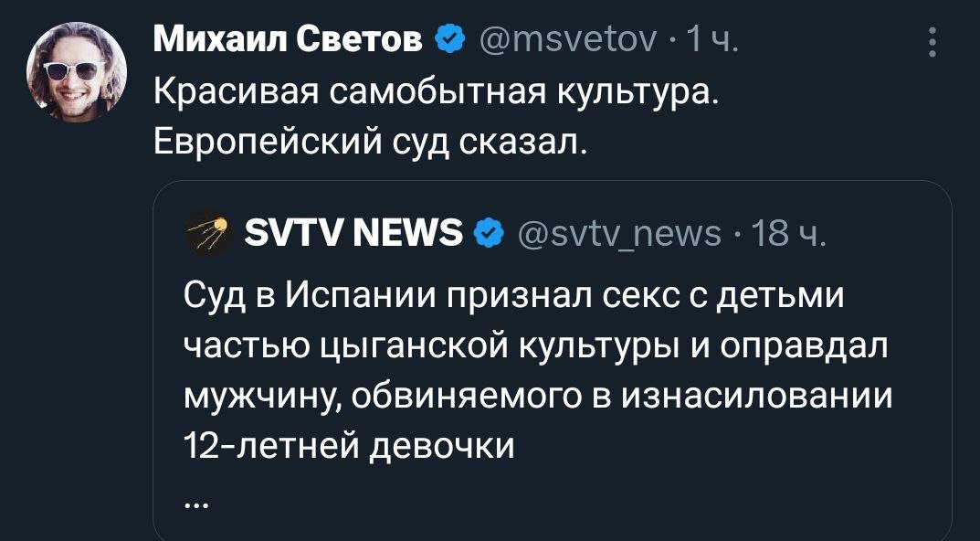Click the verified badge beside SVTV NEWS
This screenshot has width=980, height=541.
[490, 235]
